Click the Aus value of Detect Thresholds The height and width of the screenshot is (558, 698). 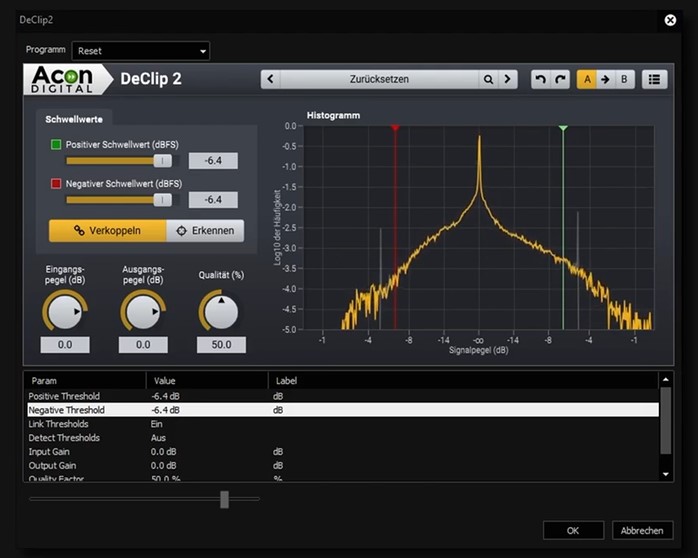[158, 437]
